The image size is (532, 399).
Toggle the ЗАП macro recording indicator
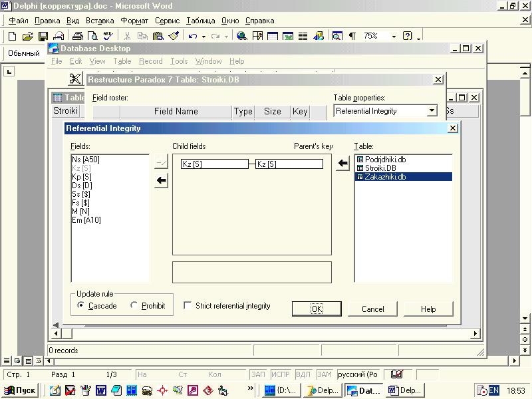257,374
